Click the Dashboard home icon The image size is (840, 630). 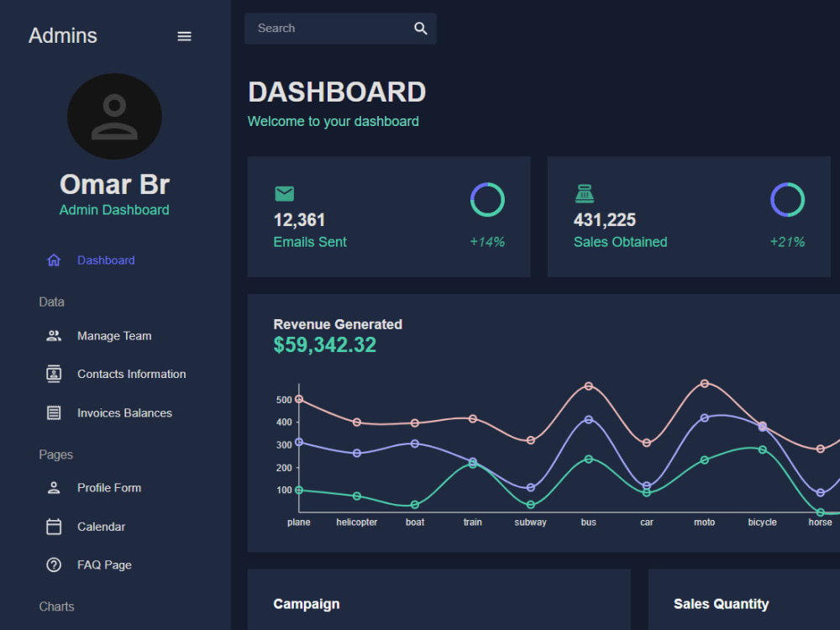pyautogui.click(x=54, y=260)
